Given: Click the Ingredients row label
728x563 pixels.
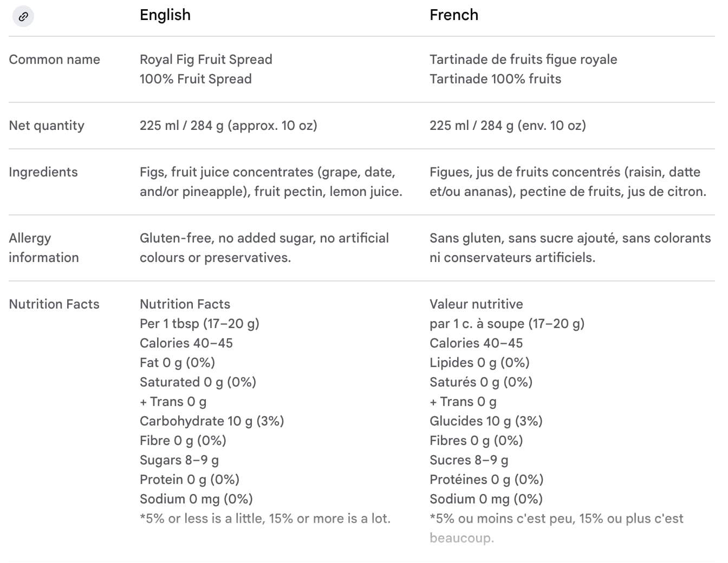Looking at the screenshot, I should click(43, 172).
